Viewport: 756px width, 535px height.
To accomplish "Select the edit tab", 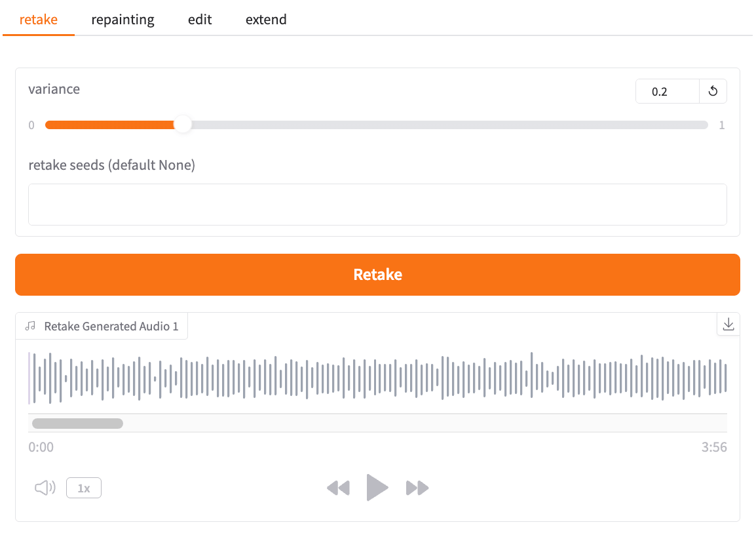I will coord(200,20).
